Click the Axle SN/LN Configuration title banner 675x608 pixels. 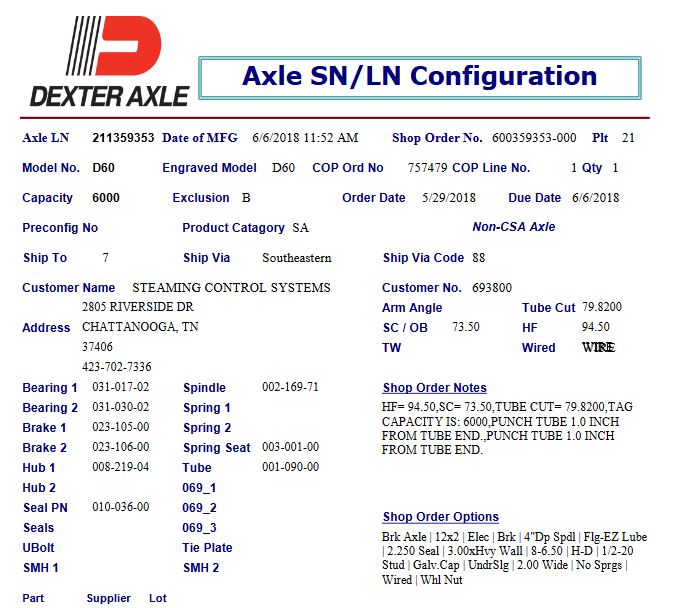click(x=419, y=77)
